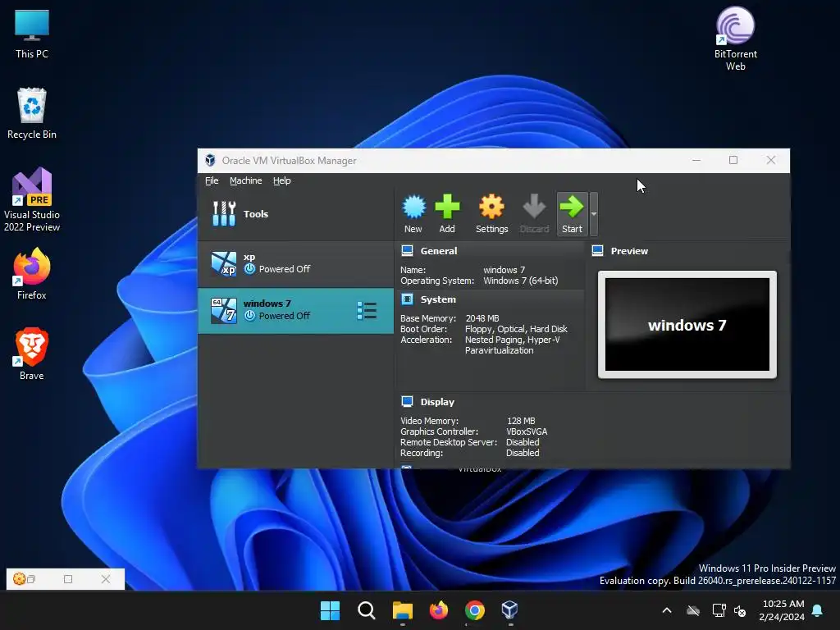Open File Explorer from taskbar

click(402, 610)
